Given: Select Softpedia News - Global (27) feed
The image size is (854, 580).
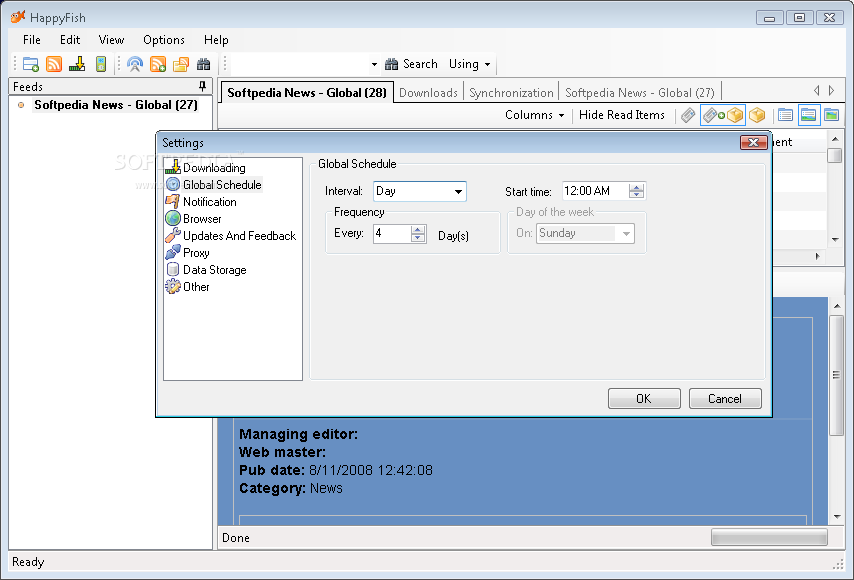Looking at the screenshot, I should [115, 105].
